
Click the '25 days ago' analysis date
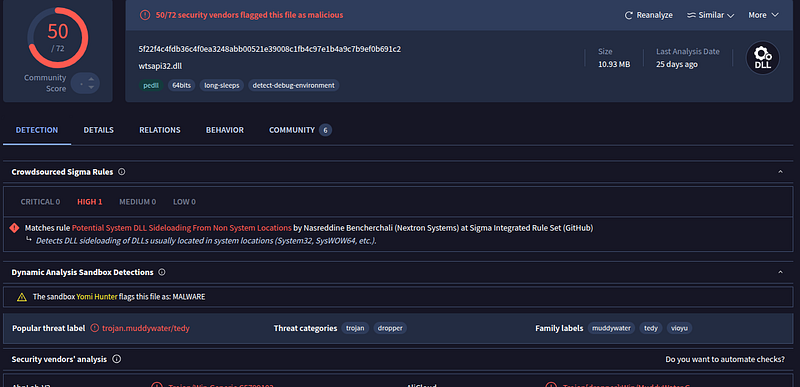pyautogui.click(x=677, y=65)
